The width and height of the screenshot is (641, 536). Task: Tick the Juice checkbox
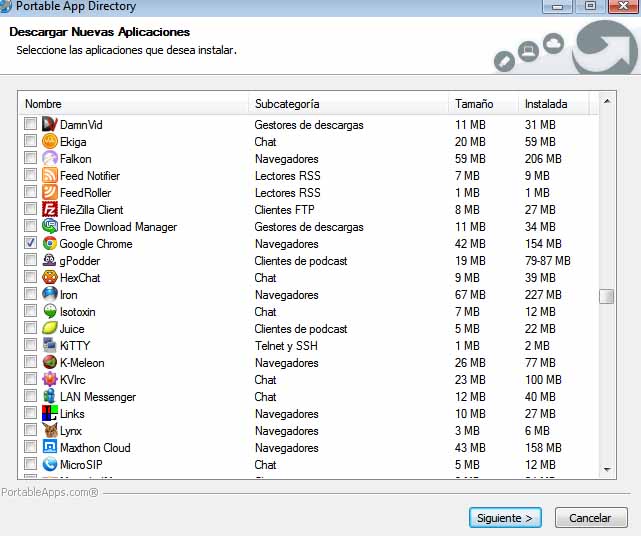30,328
